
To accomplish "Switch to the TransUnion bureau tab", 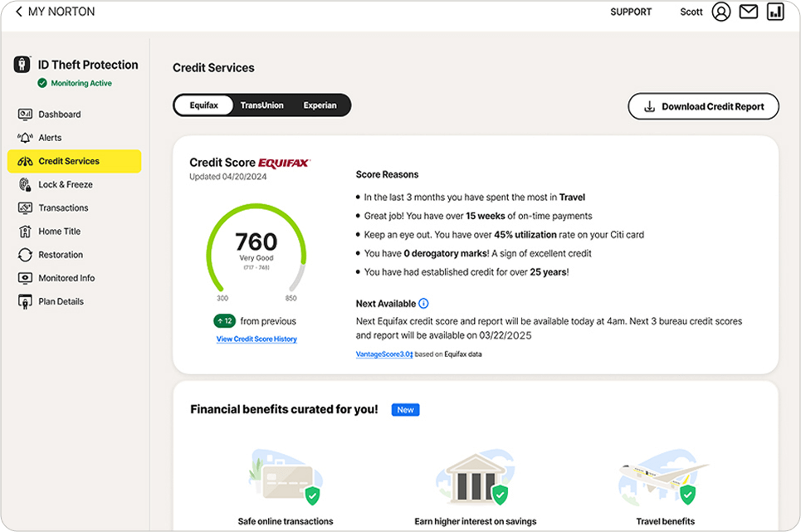I will [x=261, y=105].
